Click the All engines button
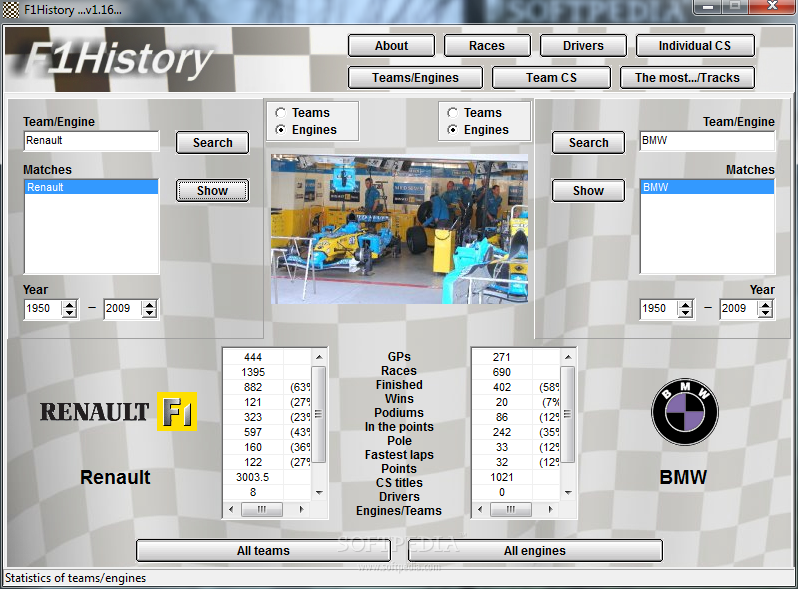 tap(535, 551)
